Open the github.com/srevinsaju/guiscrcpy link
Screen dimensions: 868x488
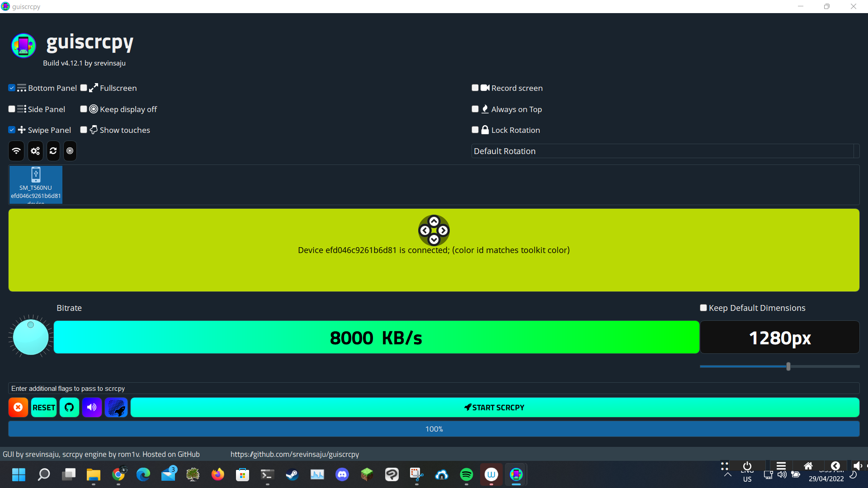click(295, 455)
